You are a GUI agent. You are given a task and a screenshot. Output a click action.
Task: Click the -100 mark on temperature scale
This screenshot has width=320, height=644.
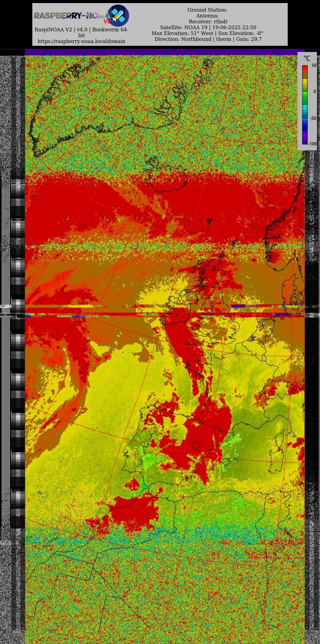pyautogui.click(x=312, y=144)
